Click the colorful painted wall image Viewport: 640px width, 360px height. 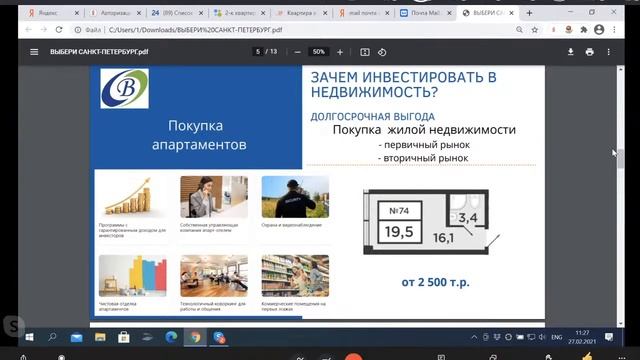133,276
